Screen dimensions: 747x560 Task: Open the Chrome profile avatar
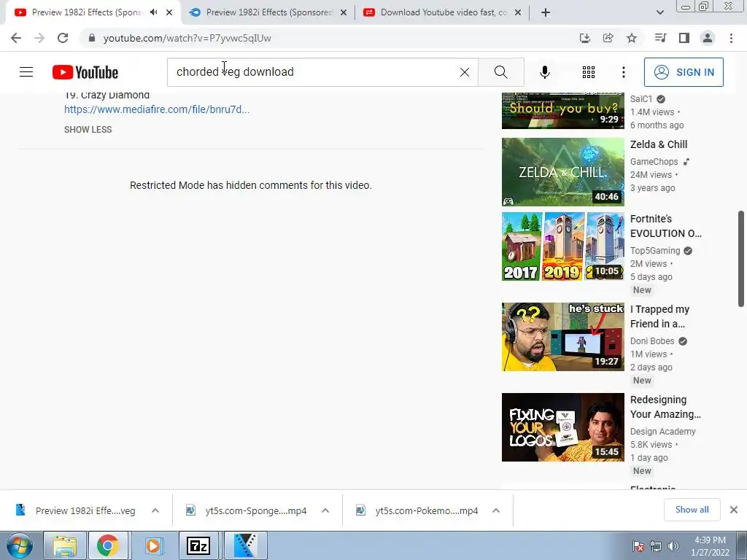tap(708, 38)
